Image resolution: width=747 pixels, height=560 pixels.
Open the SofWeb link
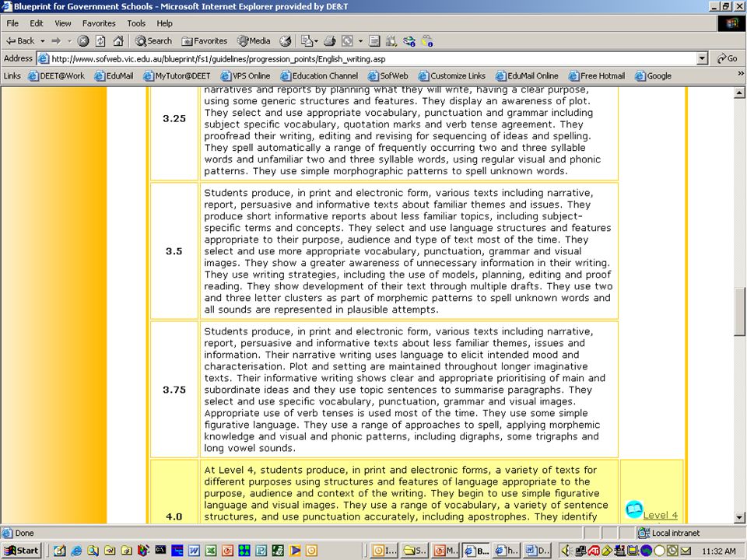pos(388,75)
